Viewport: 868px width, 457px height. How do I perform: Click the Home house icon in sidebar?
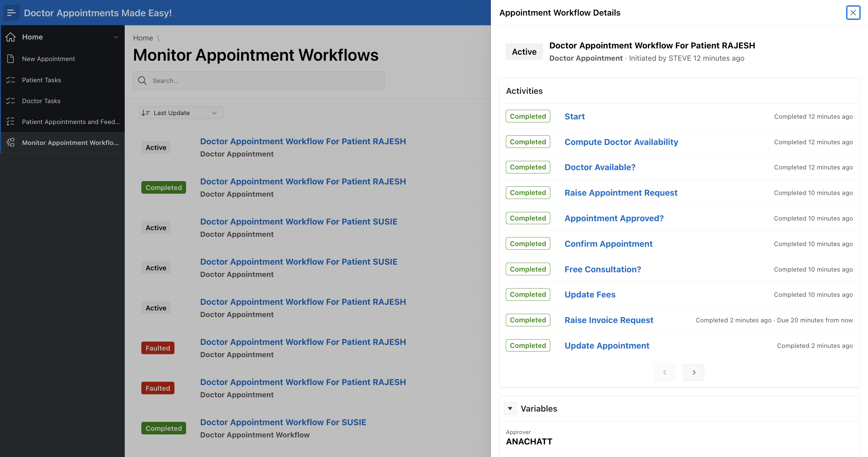[x=11, y=37]
